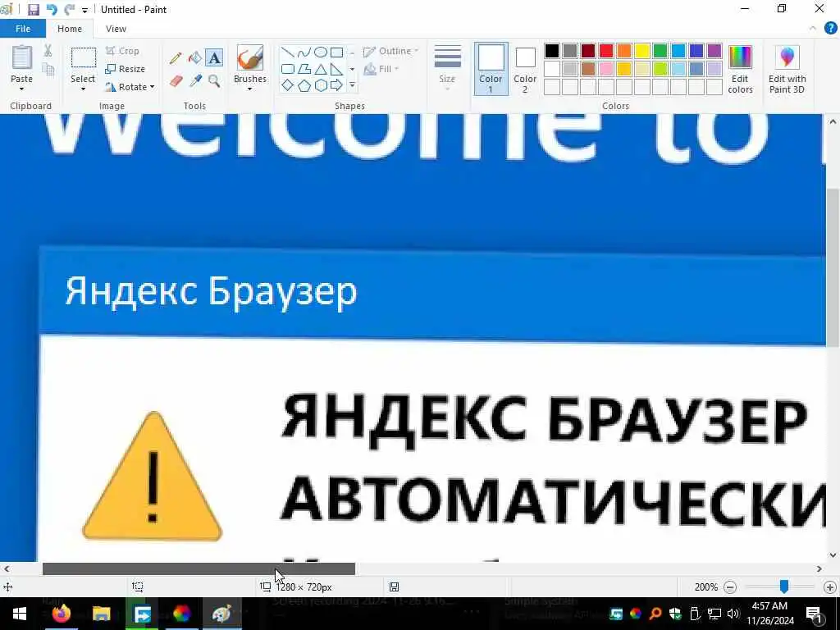Open the Edit colors dialog
Screen dimensions: 840x630
point(741,69)
